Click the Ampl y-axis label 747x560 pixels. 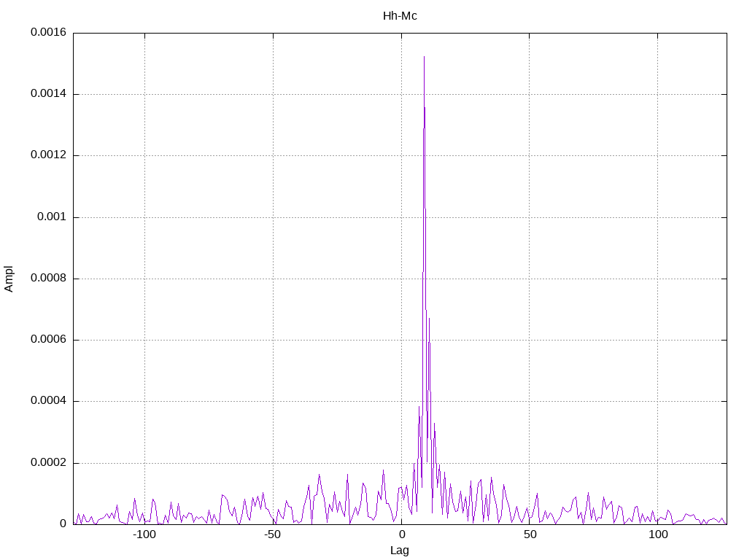click(9, 279)
